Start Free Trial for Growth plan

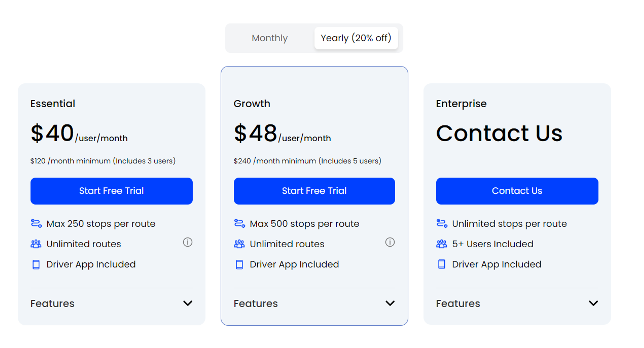(x=314, y=191)
